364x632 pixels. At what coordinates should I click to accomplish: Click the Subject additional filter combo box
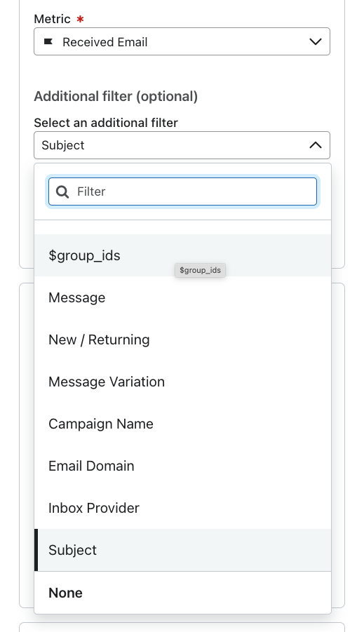tap(182, 145)
